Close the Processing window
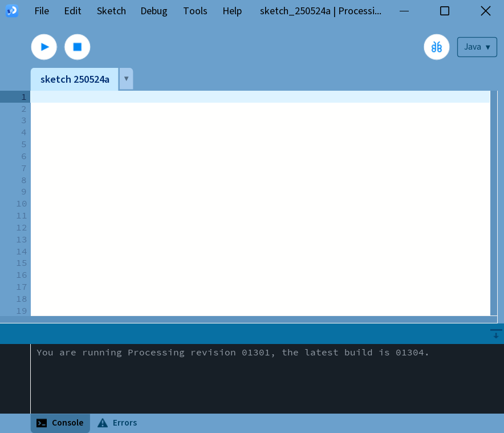Image resolution: width=504 pixels, height=433 pixels. click(x=486, y=11)
